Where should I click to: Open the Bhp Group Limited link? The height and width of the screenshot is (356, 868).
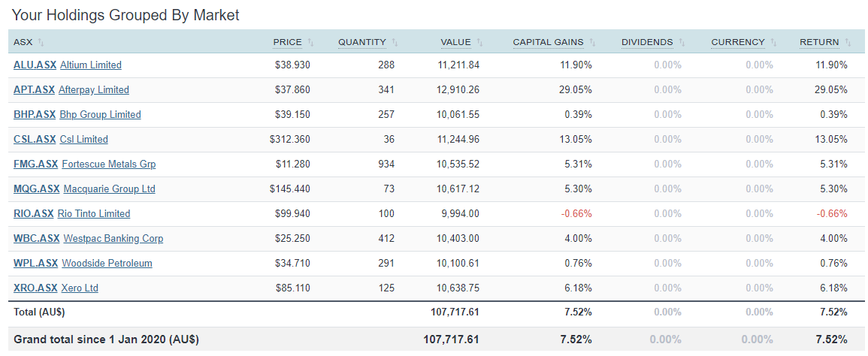click(x=100, y=115)
